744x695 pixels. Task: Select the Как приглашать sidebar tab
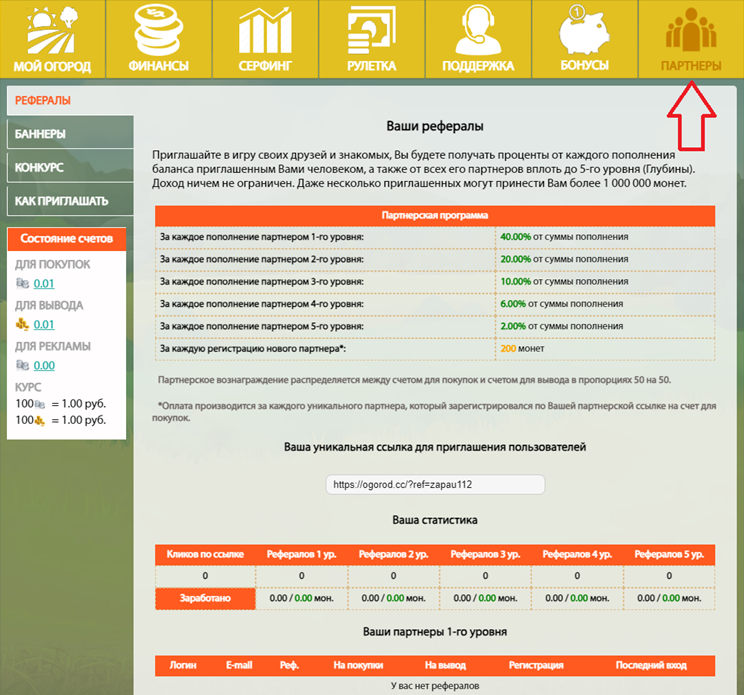70,201
